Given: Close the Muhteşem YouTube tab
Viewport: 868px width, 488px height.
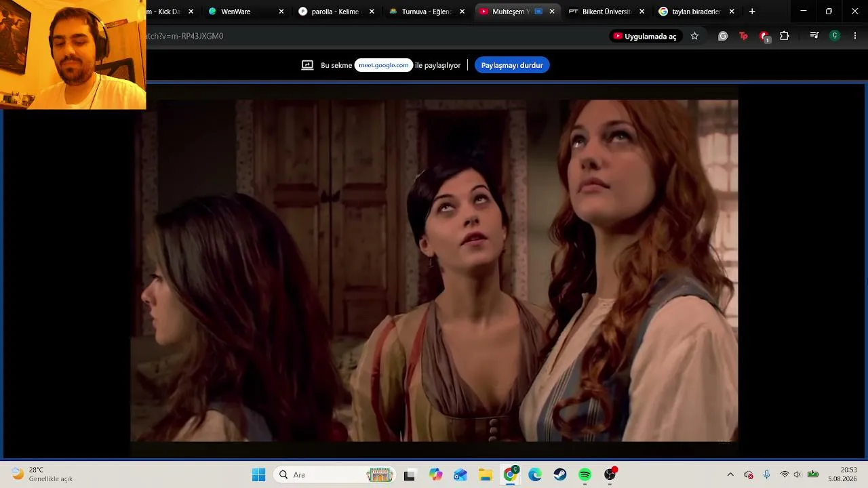Looking at the screenshot, I should (552, 12).
